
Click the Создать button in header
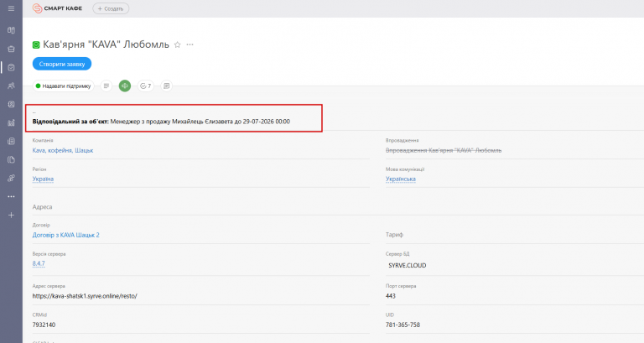111,8
